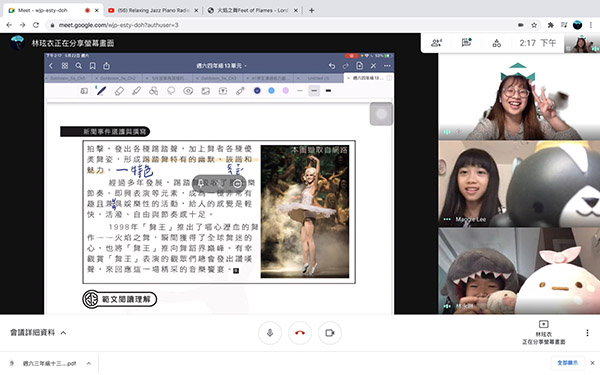Select the laser pointer tool
The image size is (600, 375).
click(240, 91)
